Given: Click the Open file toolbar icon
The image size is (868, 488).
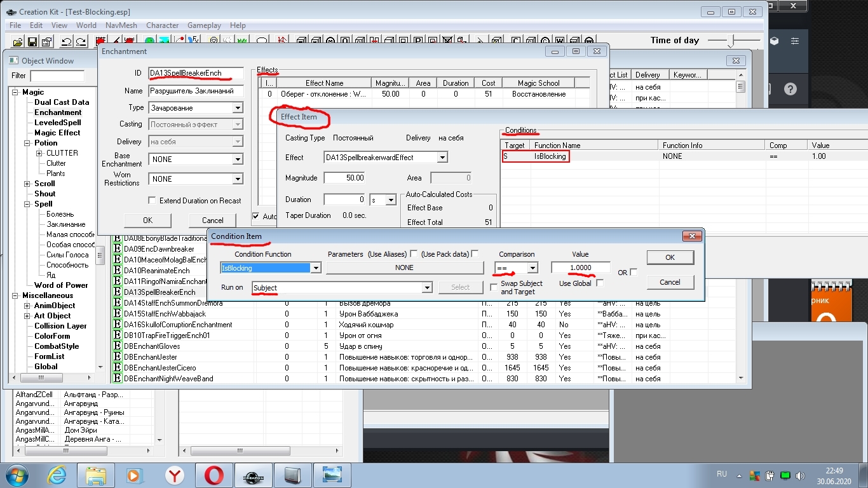Looking at the screenshot, I should pos(18,42).
